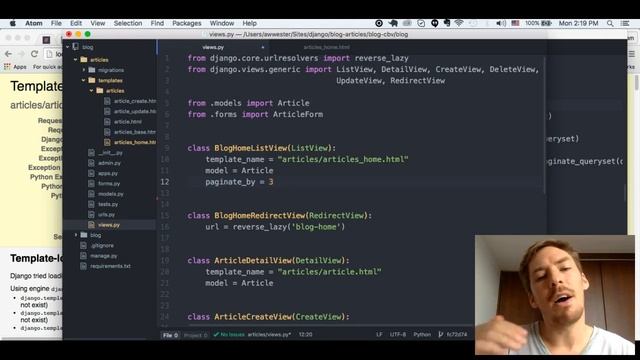This screenshot has height=360, width=640.
Task: Open the Notification Center icon
Action: click(x=625, y=24)
